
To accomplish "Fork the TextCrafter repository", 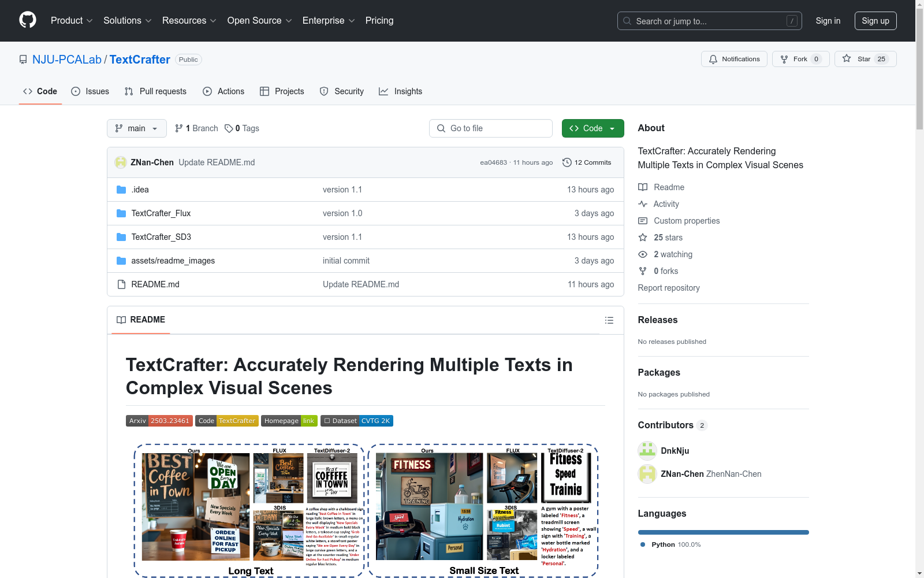I will click(x=800, y=59).
